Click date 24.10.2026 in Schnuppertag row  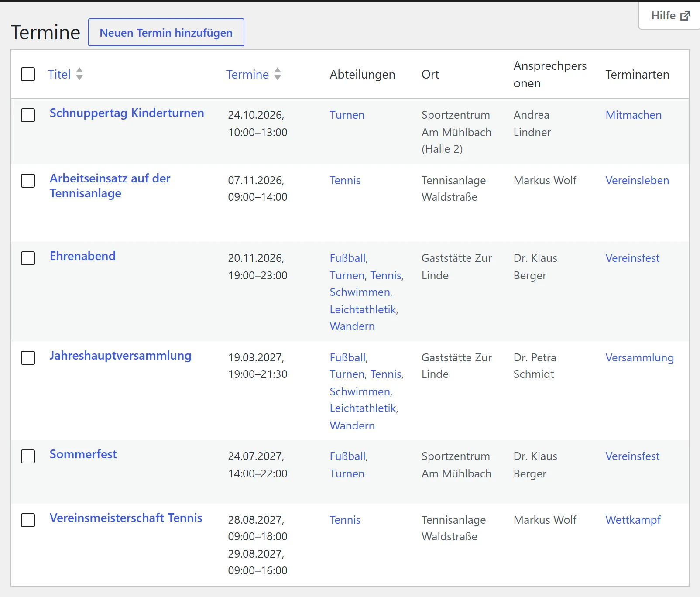[x=256, y=115]
